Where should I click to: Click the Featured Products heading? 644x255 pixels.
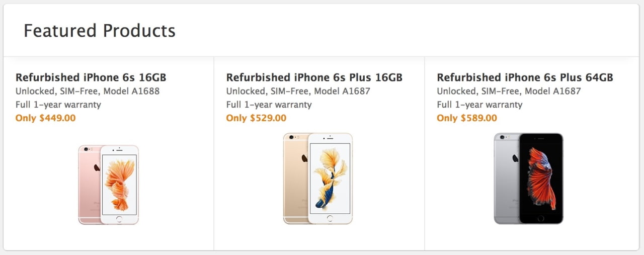click(x=100, y=31)
